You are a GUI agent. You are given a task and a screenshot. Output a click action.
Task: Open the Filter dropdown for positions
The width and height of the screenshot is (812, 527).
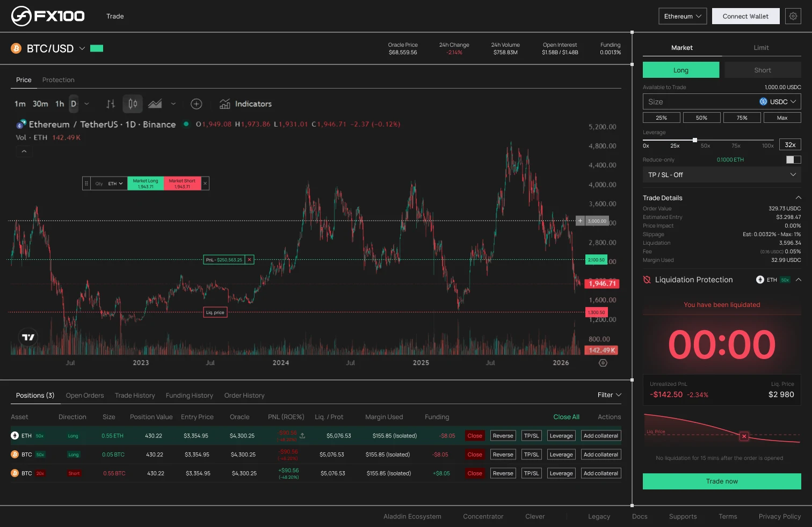610,395
